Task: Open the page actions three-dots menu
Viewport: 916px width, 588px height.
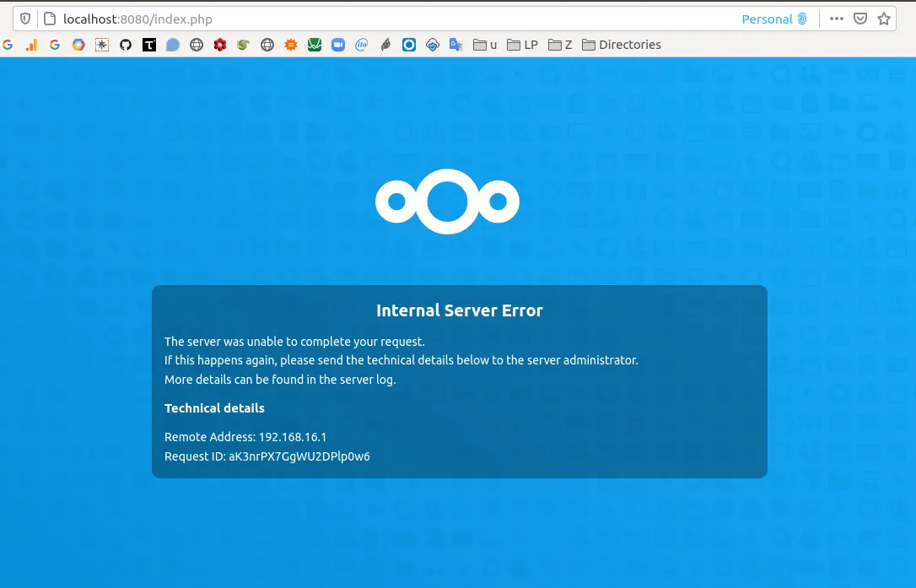Action: point(837,19)
